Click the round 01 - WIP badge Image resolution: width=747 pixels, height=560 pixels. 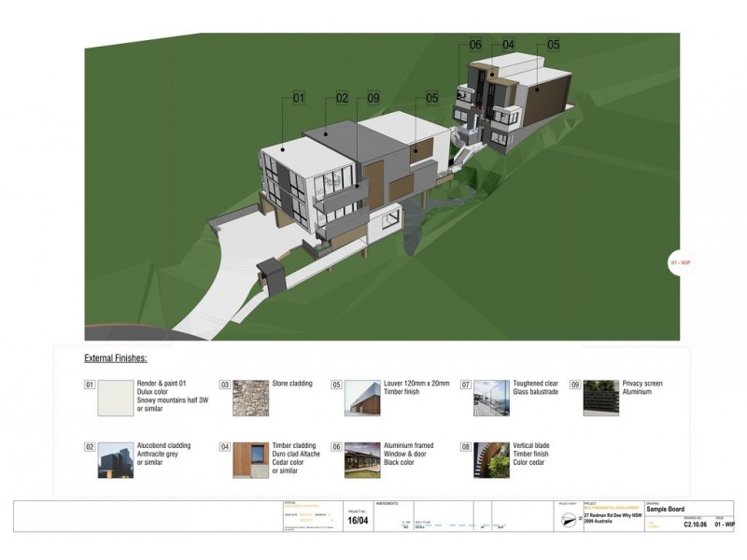coord(680,263)
